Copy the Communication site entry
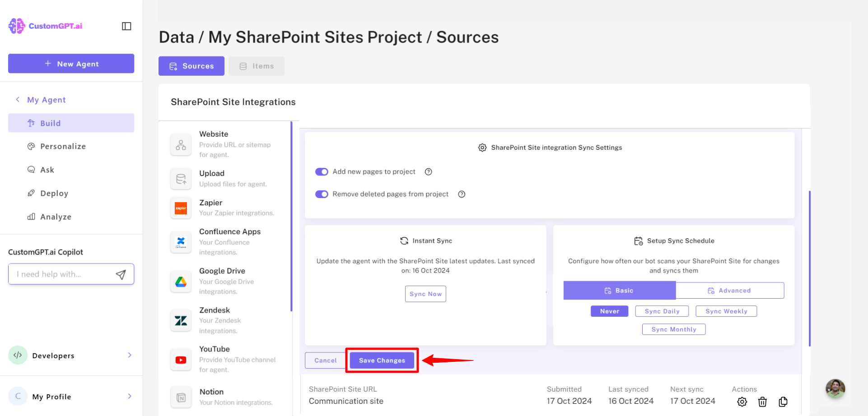This screenshot has width=868, height=416. (x=783, y=402)
